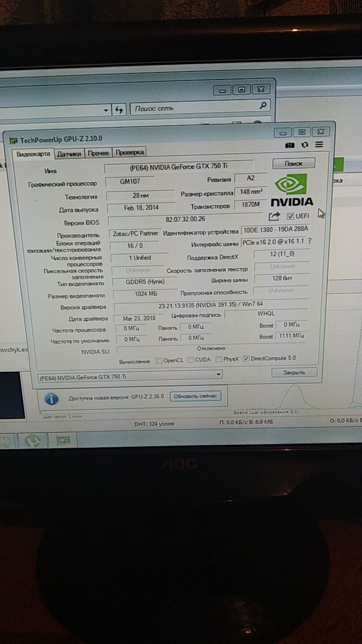This screenshot has width=362, height=644.
Task: Take a screenshot with GPU-Z camera icon
Action: 290,145
